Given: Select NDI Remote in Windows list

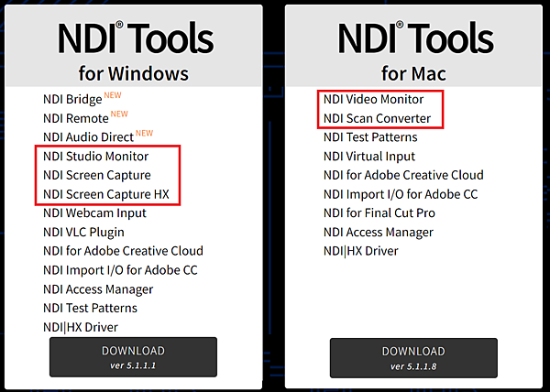Looking at the screenshot, I should point(76,118).
